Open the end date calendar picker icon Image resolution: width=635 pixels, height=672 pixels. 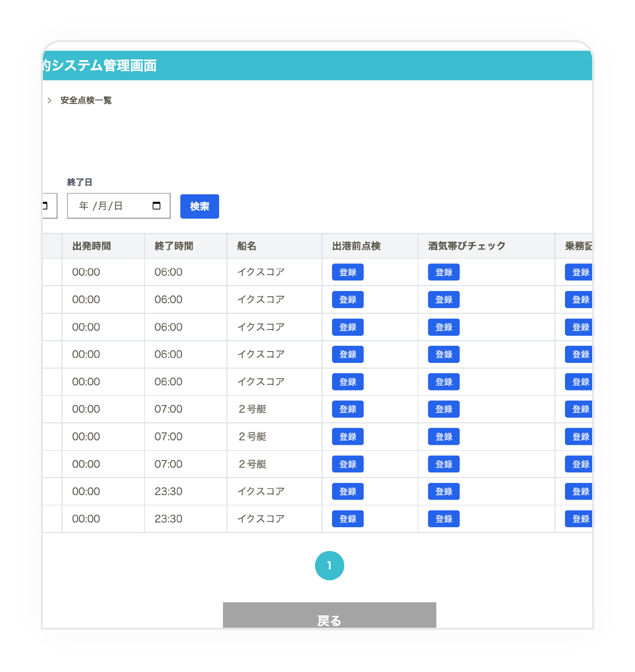[156, 206]
